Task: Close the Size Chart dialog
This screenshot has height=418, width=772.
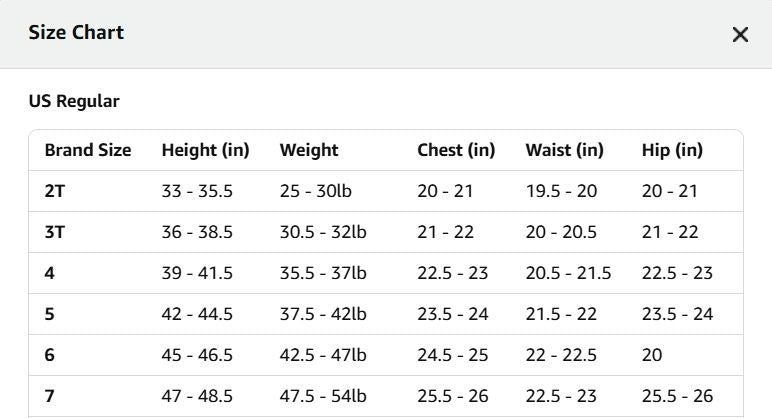Action: [740, 34]
